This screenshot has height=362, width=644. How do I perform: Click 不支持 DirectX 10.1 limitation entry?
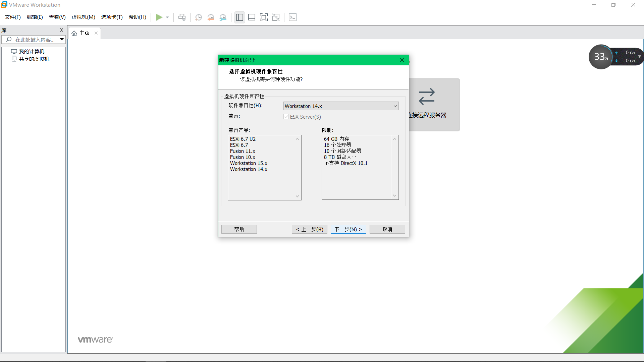[346, 163]
